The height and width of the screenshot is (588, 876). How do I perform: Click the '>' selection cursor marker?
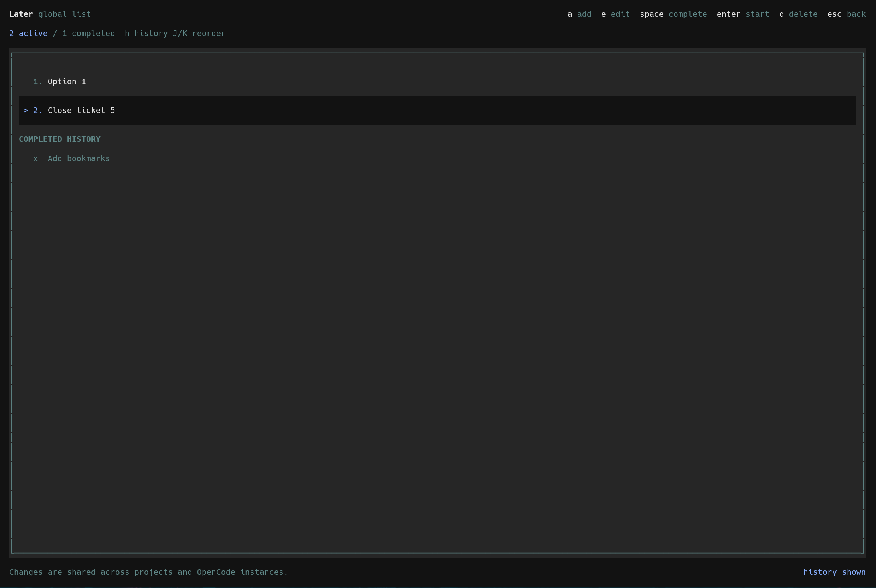point(26,111)
